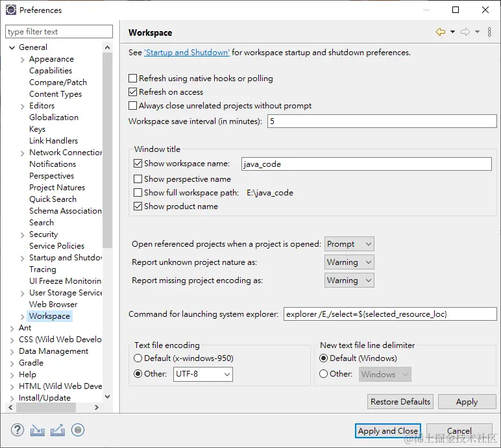Image resolution: width=501 pixels, height=448 pixels.
Task: Enable Refresh using native hooks or polling
Action: tap(132, 79)
